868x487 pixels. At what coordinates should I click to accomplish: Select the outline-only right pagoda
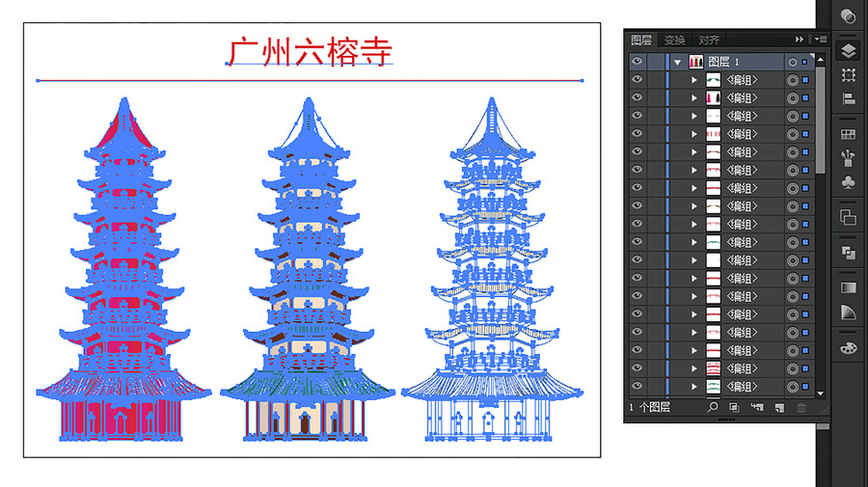point(492,269)
